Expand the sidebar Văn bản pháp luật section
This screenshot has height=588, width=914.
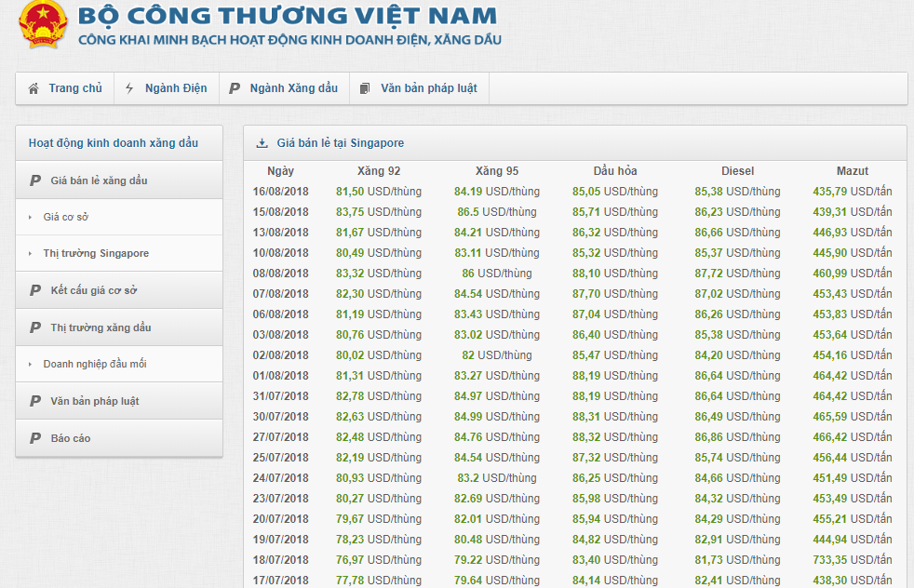pos(119,401)
